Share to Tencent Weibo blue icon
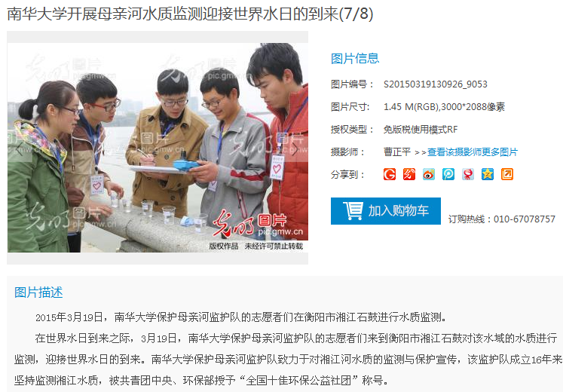 pos(448,174)
